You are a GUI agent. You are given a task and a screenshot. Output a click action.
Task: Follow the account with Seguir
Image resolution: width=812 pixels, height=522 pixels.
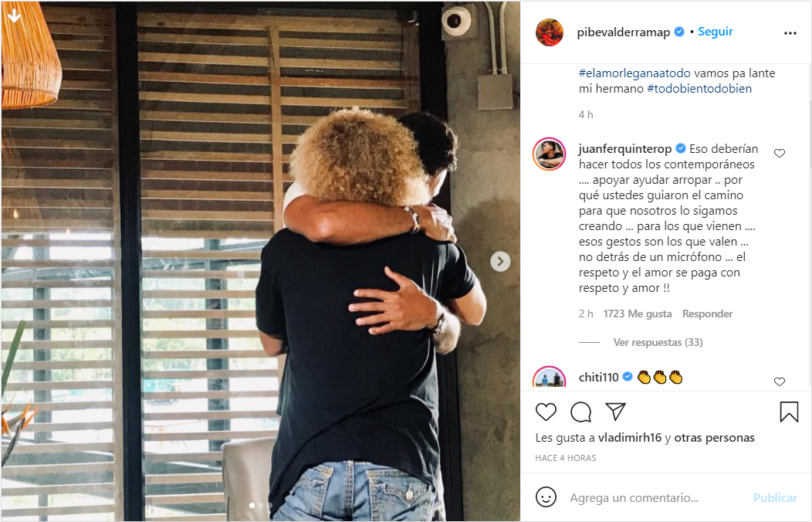coord(716,32)
